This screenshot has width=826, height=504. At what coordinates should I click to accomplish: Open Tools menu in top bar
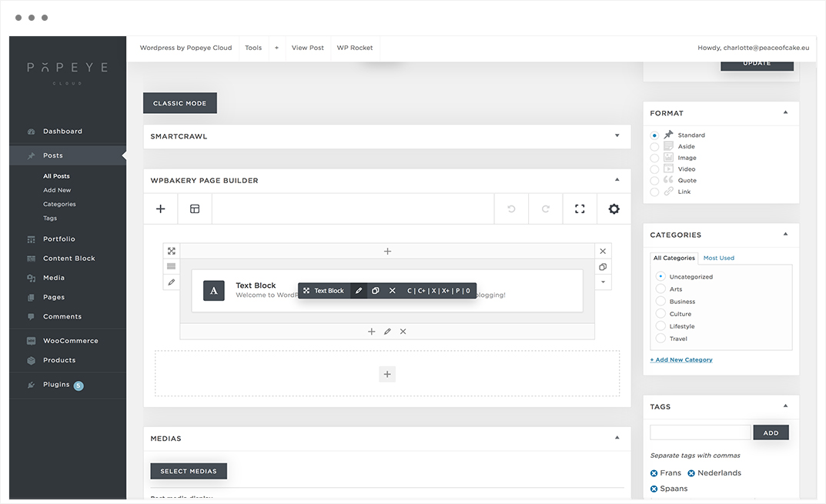coord(253,48)
